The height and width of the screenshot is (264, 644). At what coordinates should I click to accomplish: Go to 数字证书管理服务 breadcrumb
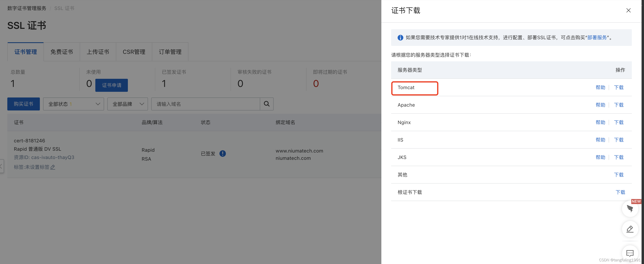pos(27,8)
